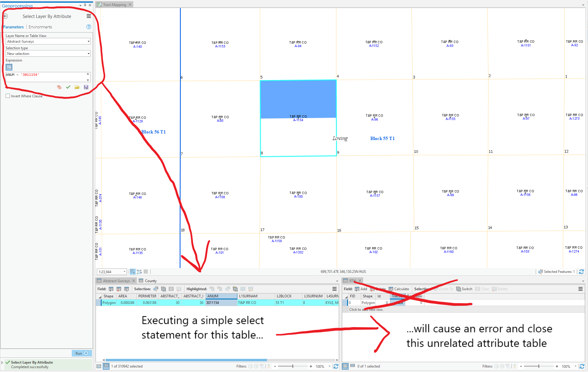Click the Add Field icon in Abstract-Surveys table
The image size is (588, 372).
111,289
